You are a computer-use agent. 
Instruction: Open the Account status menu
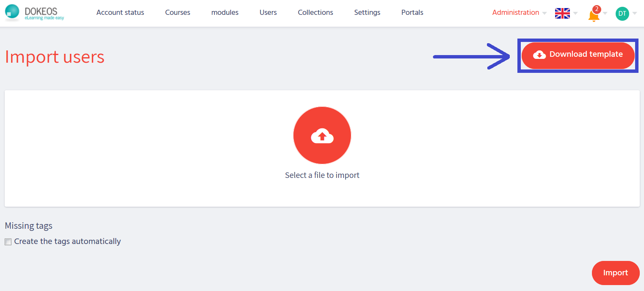tap(120, 13)
